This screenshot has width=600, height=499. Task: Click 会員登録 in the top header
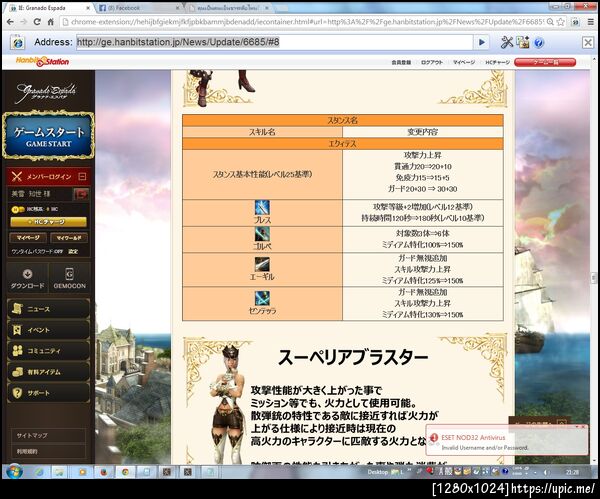(x=401, y=62)
